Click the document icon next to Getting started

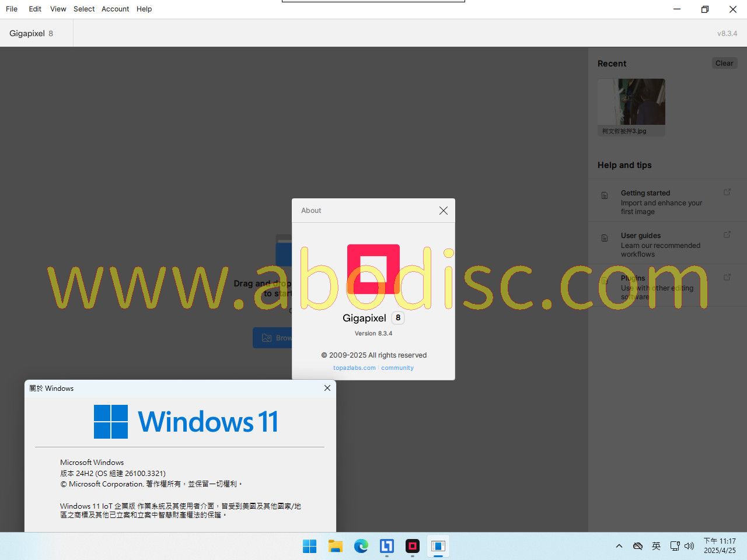click(605, 195)
